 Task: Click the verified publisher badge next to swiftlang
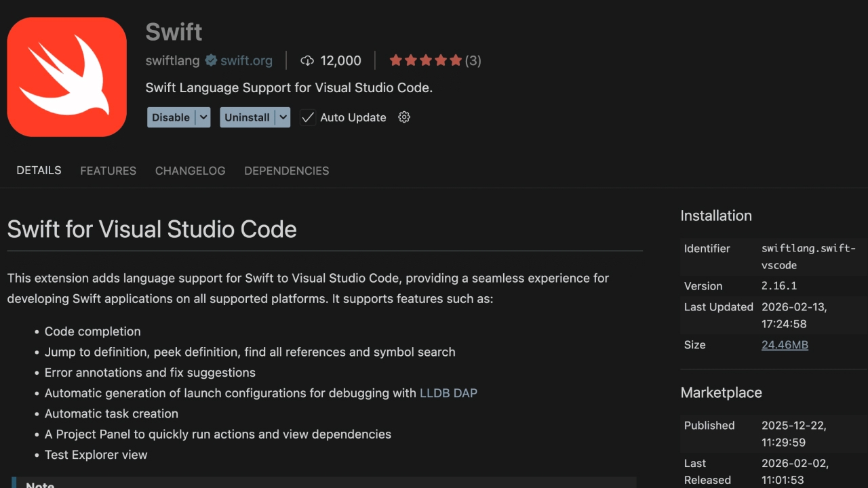tap(210, 60)
